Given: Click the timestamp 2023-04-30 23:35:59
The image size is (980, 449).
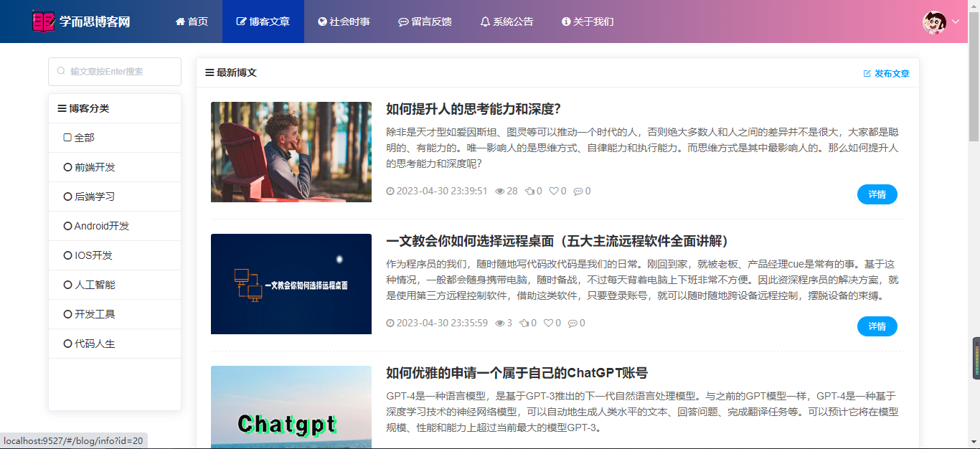Looking at the screenshot, I should 442,323.
